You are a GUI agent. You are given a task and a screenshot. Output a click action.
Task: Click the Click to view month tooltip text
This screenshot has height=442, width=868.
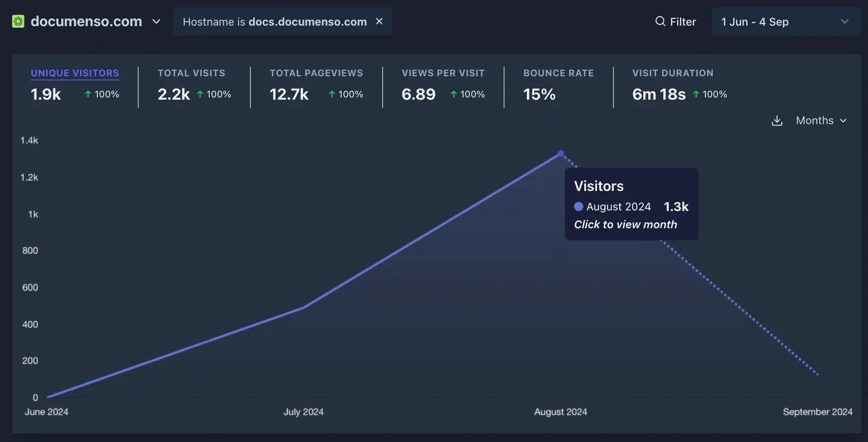click(625, 224)
